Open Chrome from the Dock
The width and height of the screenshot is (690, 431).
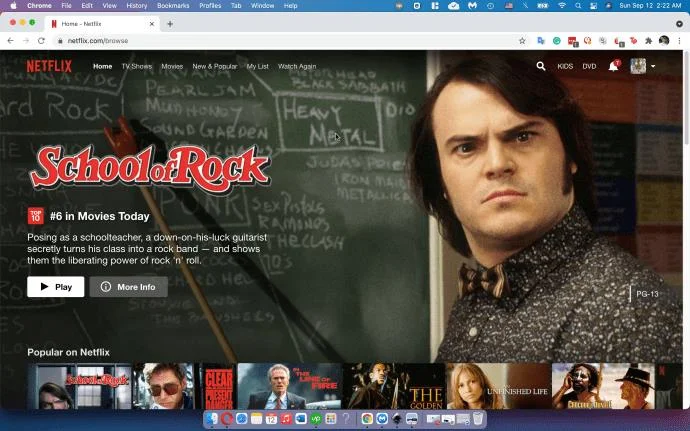coord(367,419)
